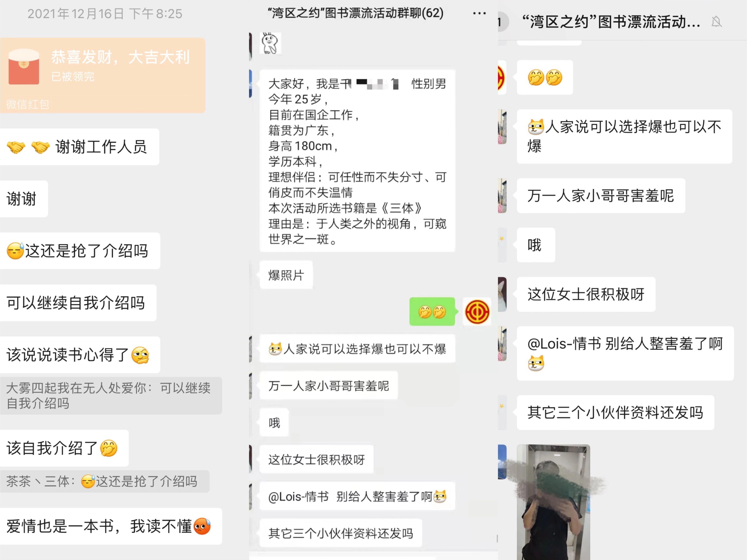
Task: Tap the rabbit sticker in the chat
Action: [270, 43]
